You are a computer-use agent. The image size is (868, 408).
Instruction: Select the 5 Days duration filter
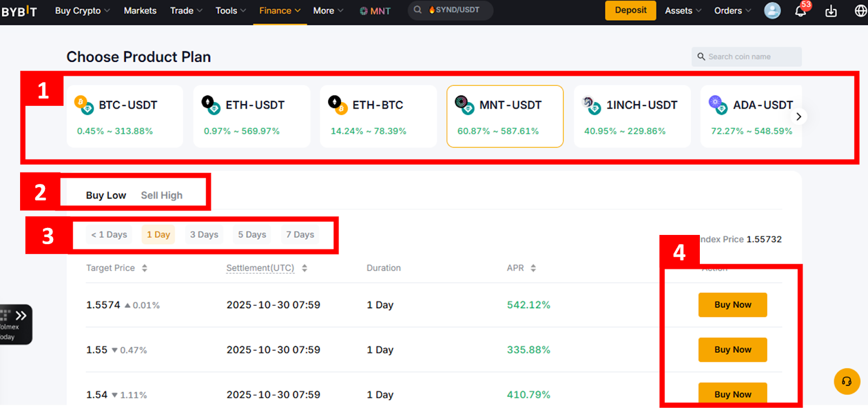click(x=252, y=234)
